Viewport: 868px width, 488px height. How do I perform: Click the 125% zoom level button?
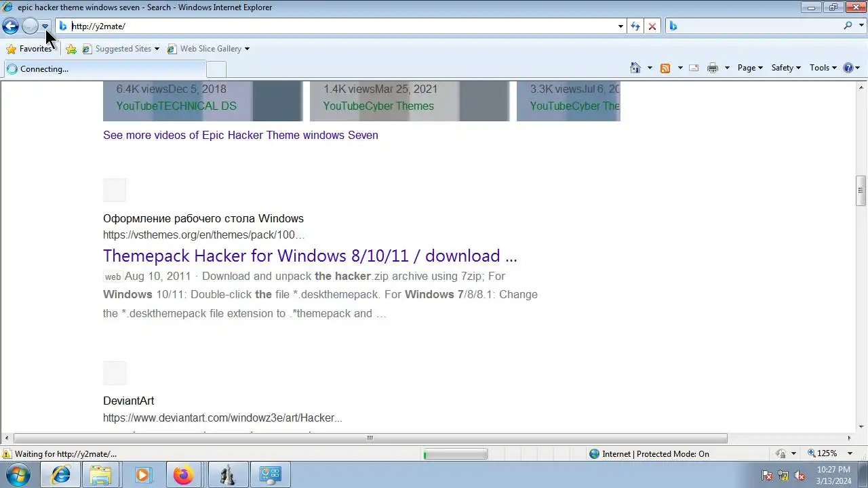(x=823, y=453)
